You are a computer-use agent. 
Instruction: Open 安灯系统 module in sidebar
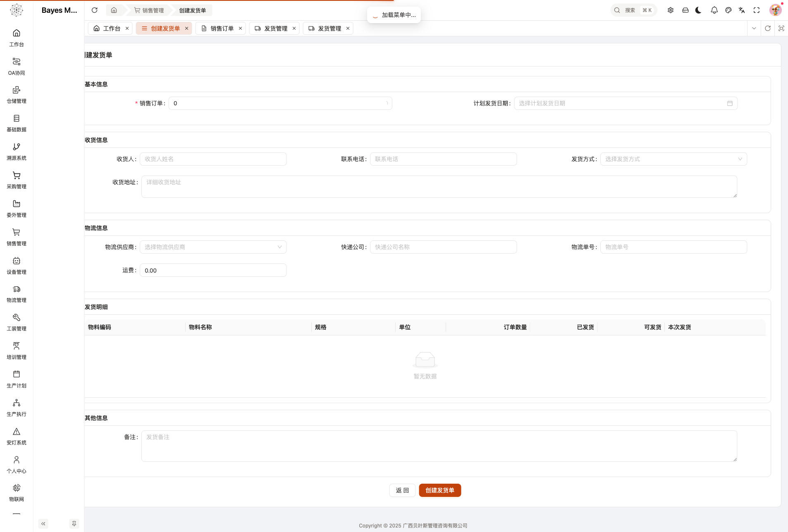click(17, 436)
